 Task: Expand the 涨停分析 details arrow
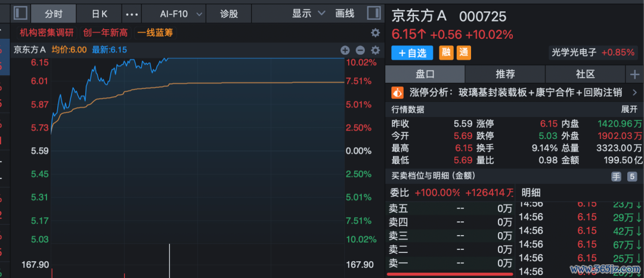coord(634,92)
